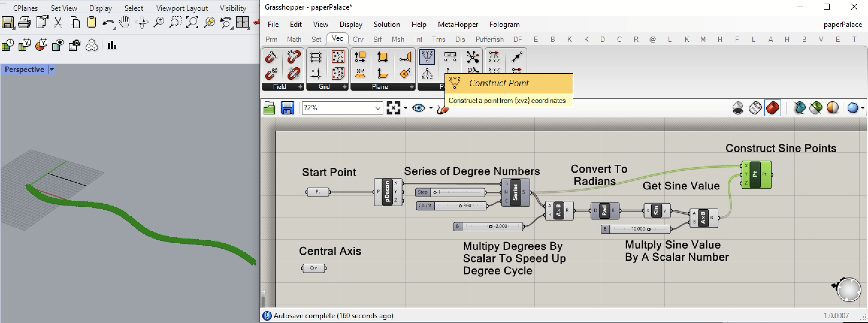Disable preview with the no-preview icon
This screenshot has width=868, height=323.
[738, 108]
